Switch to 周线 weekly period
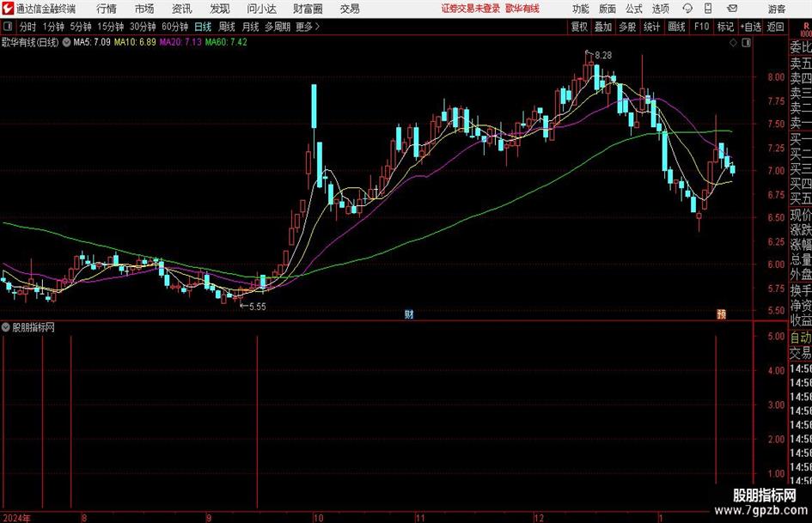Screen dimensions: 812x523 click(227, 27)
